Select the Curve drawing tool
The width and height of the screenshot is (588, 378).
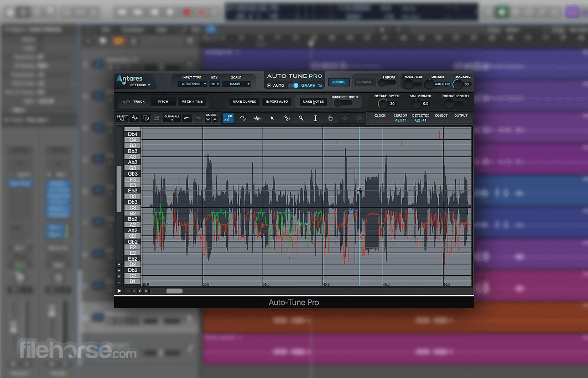pyautogui.click(x=242, y=118)
